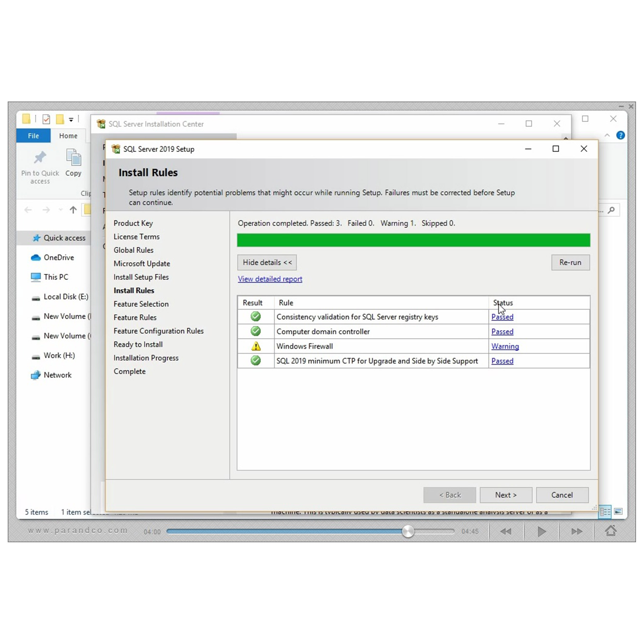
Task: Select Product Key step in sidebar
Action: pos(133,223)
